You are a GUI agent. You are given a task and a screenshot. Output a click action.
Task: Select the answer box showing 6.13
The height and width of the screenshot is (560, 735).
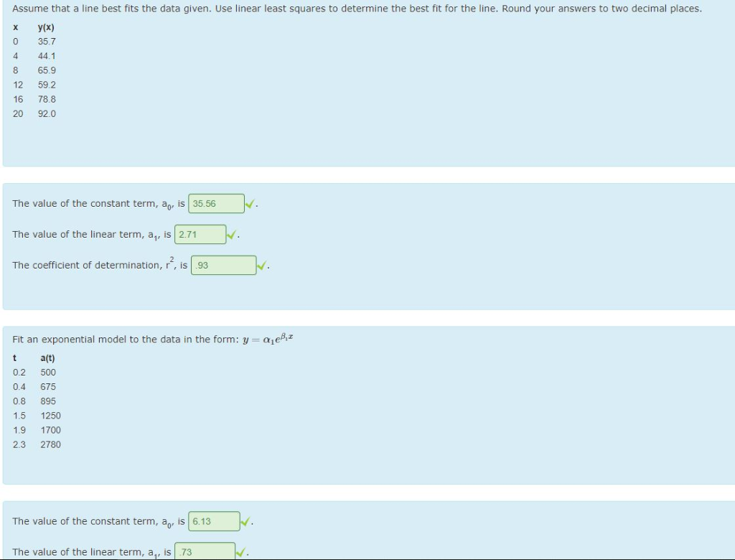[x=212, y=521]
